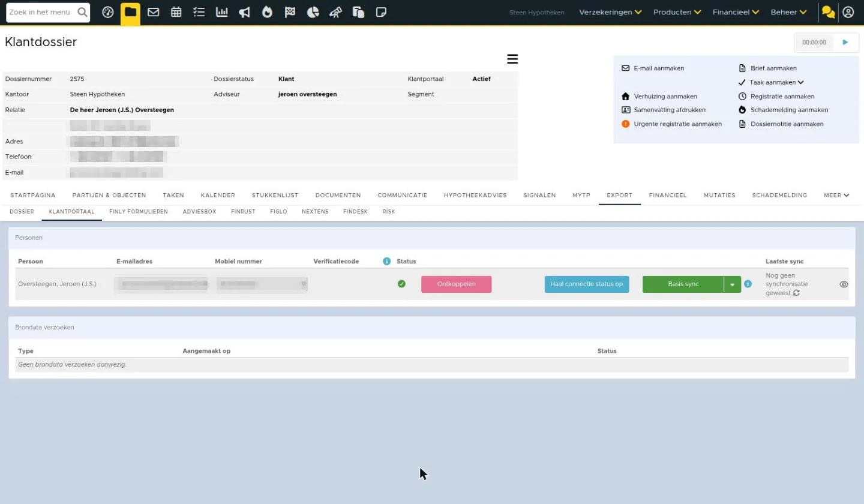Expand the MEER tab dropdown
The height and width of the screenshot is (504, 864).
tap(836, 195)
